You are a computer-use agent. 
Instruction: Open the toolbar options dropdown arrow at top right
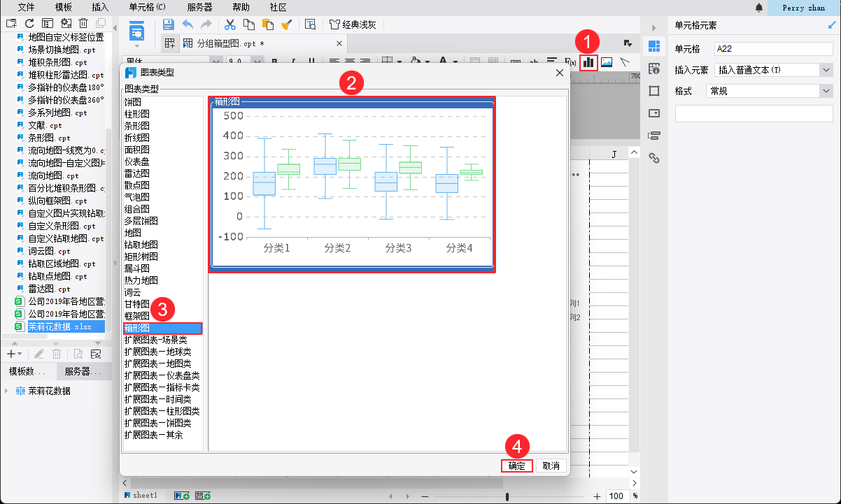pyautogui.click(x=628, y=43)
